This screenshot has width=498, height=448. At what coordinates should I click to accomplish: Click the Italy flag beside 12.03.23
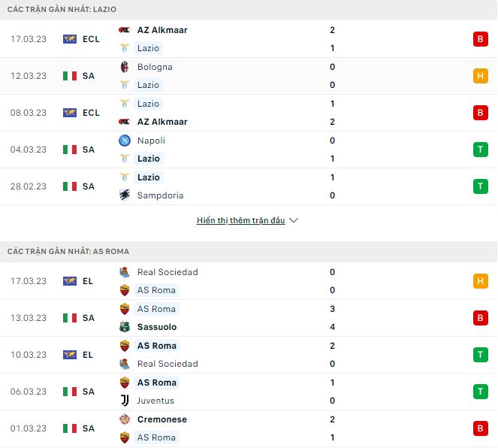[x=70, y=76]
